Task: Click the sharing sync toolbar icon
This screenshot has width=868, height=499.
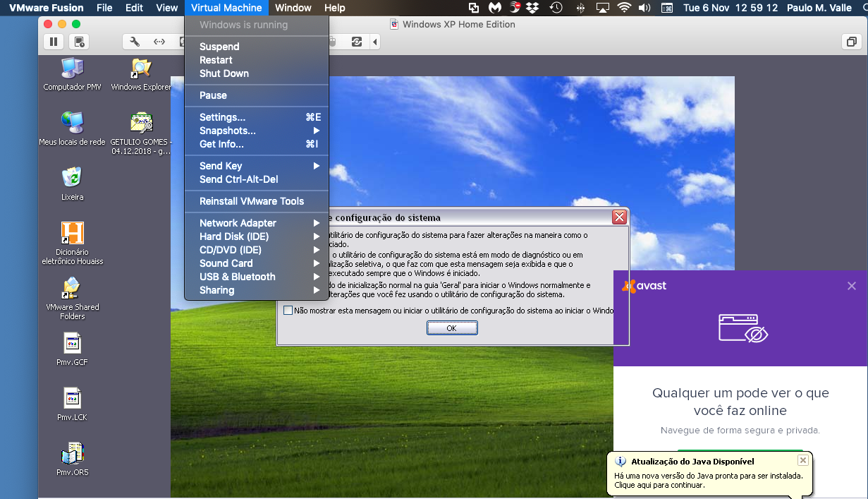Action: click(x=357, y=42)
